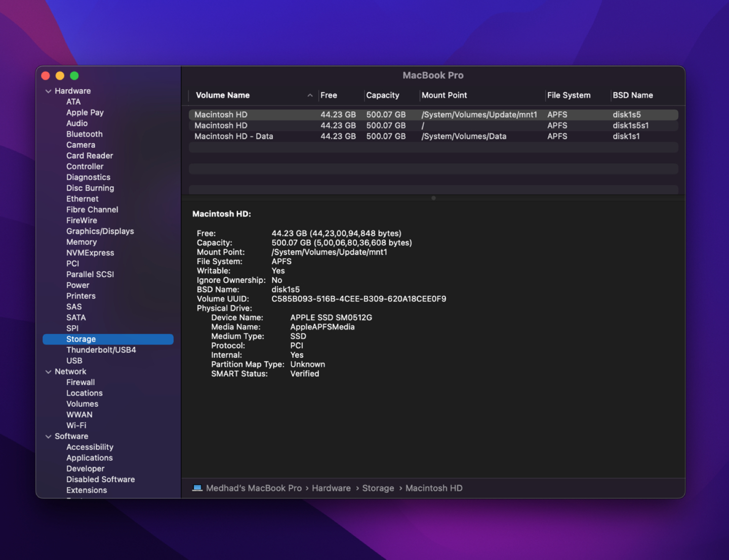This screenshot has width=729, height=560.
Task: Select Macintosh HD row with disk1s5
Action: coord(433,115)
